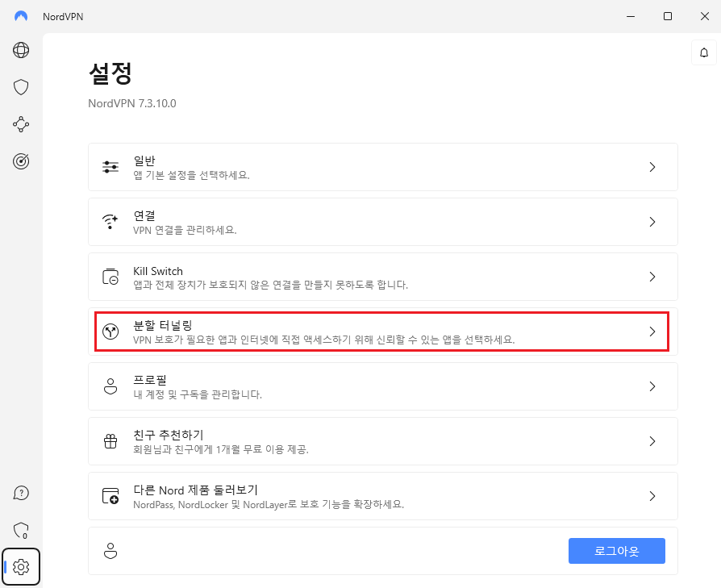This screenshot has width=721, height=588.
Task: Open 일반 settings row
Action: pyautogui.click(x=382, y=167)
